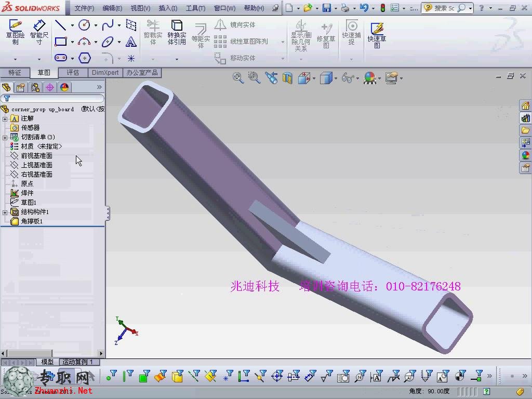Select the Polygon sketch tool
Screen dimensions: 532x399
click(85, 58)
